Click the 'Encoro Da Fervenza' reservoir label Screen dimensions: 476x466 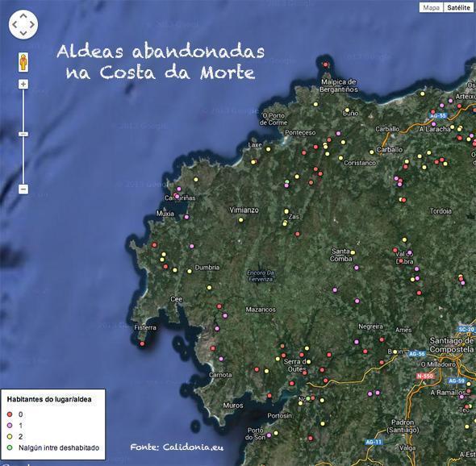click(261, 276)
